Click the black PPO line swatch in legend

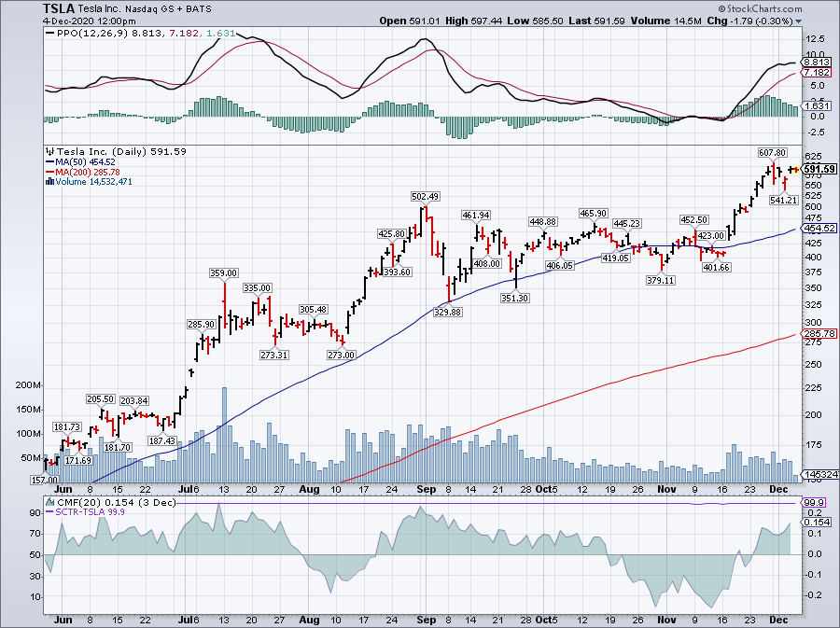coord(50,34)
